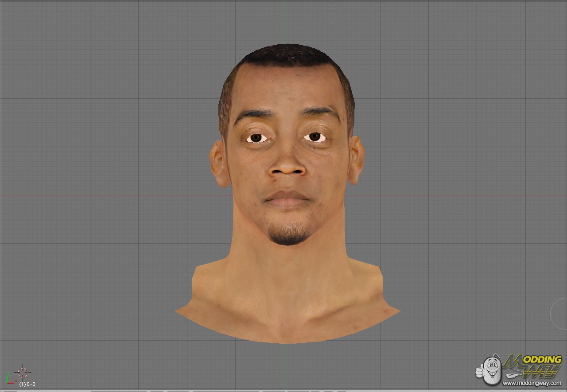Screen dimensions: 567x392
Task: Click the model's forehead
Action: (x=287, y=89)
